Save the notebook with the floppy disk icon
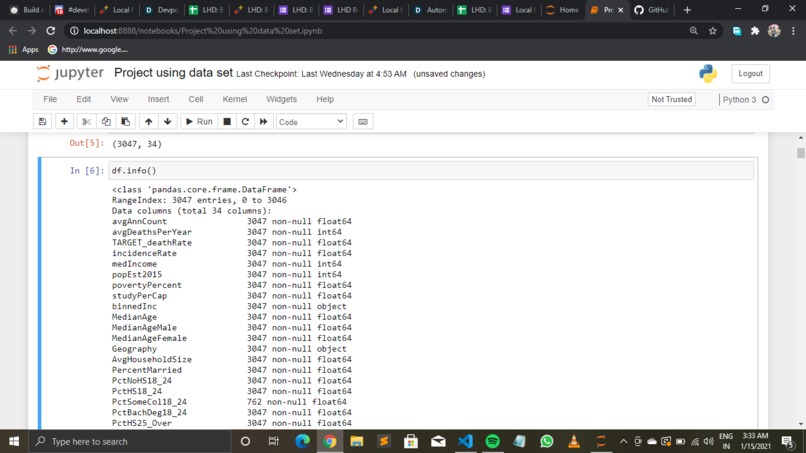Viewport: 806px width, 453px height. click(43, 122)
